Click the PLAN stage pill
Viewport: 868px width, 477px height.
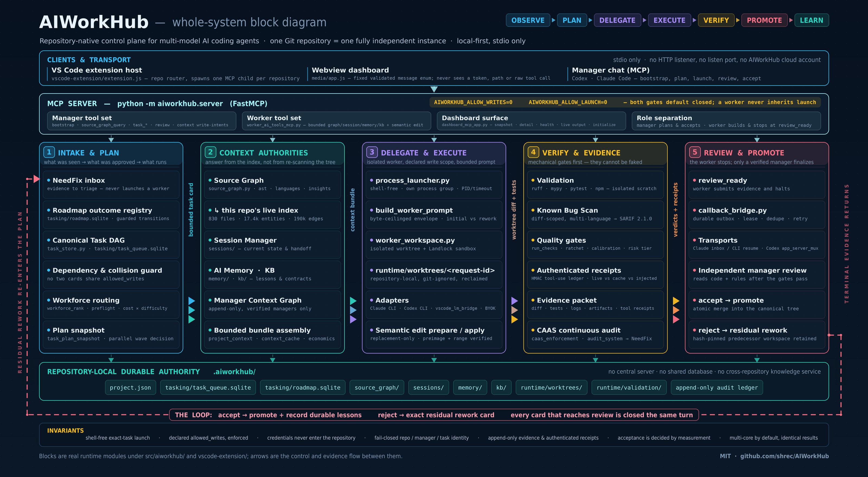572,20
